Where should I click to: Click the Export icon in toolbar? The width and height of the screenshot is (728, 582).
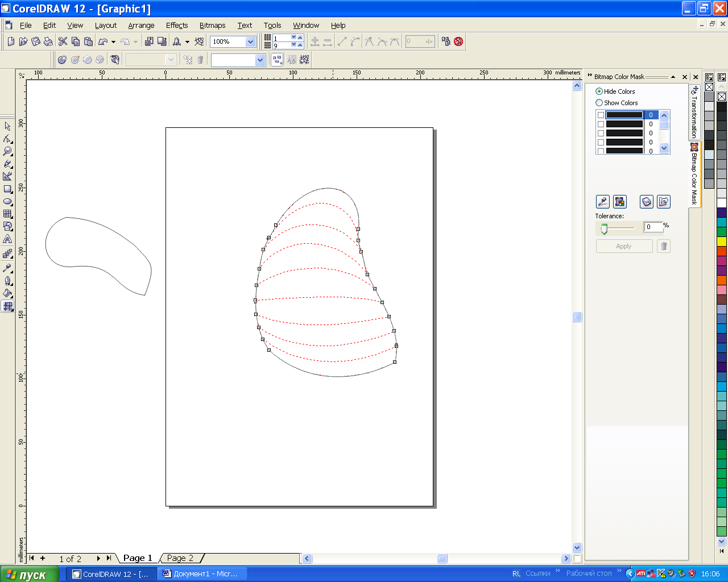click(162, 41)
